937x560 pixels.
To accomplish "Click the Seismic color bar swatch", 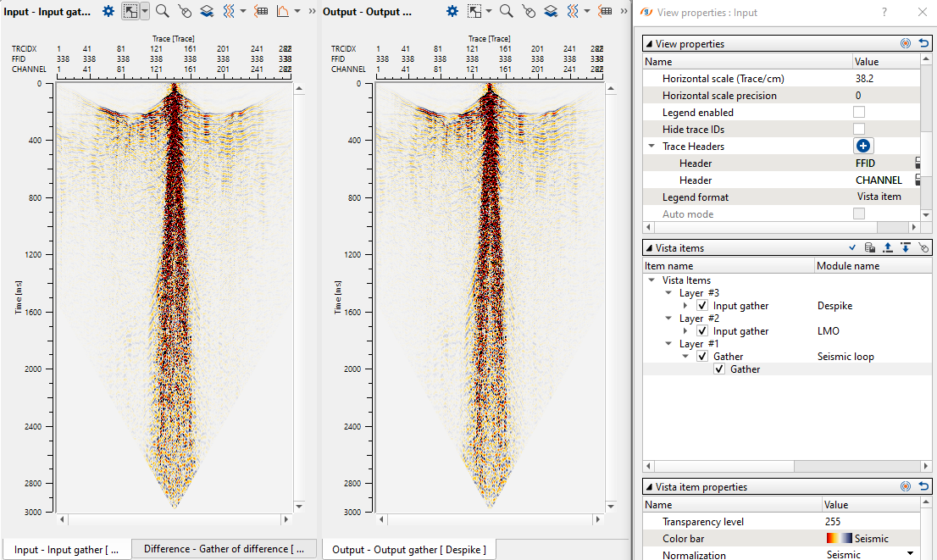I will point(839,539).
